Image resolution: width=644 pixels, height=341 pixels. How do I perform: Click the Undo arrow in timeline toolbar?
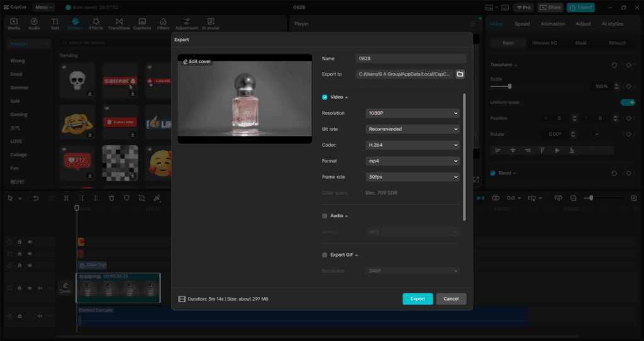click(35, 198)
